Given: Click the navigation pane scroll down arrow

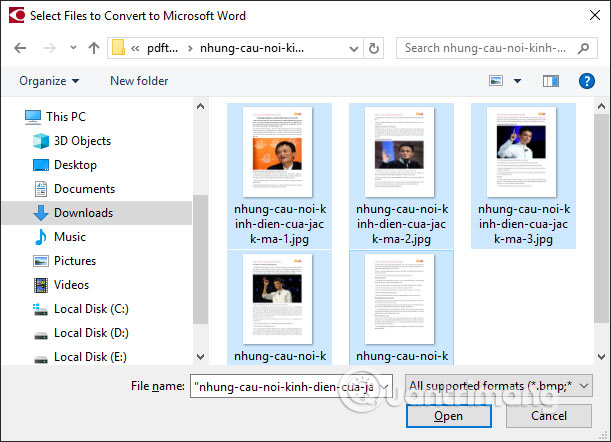Looking at the screenshot, I should [200, 356].
